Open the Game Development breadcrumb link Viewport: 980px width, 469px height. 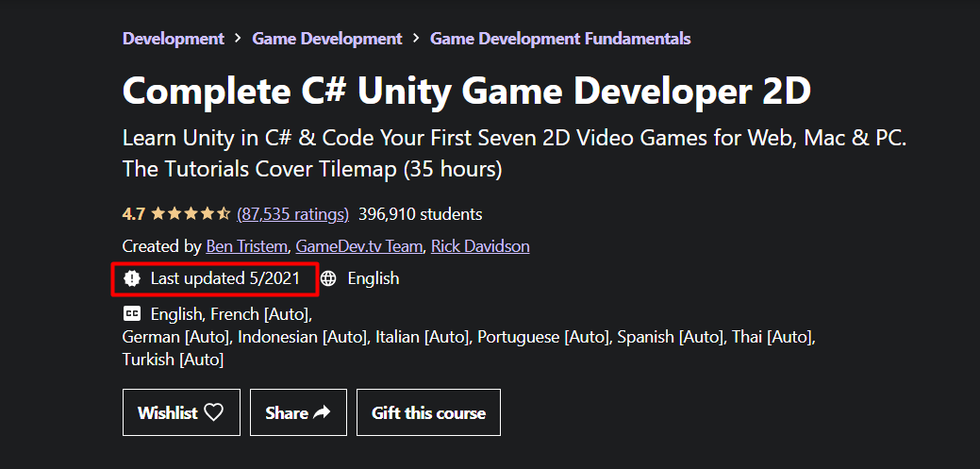pos(327,39)
